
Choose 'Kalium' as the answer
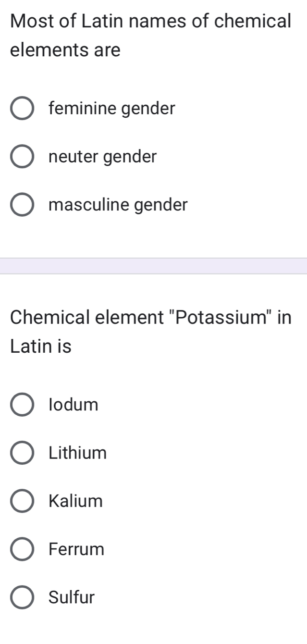click(22, 501)
